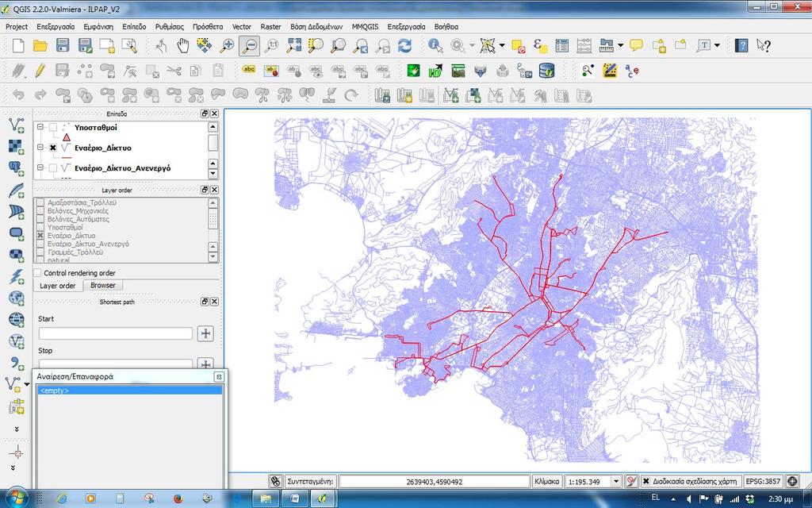The width and height of the screenshot is (812, 508).
Task: Click the red line symbol under Εναέριο_Δίκτυο
Action: pos(67,157)
